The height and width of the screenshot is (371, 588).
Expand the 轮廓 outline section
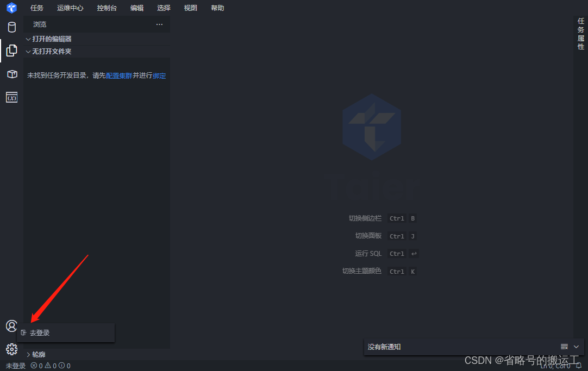click(x=97, y=355)
